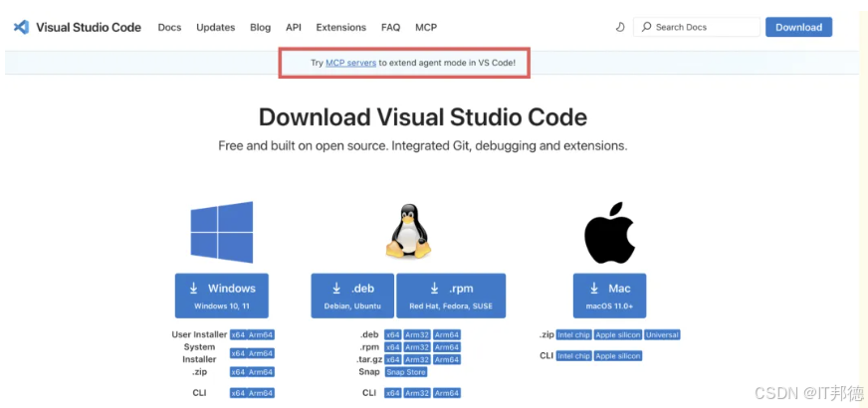Open the Updates nav link
The width and height of the screenshot is (868, 408).
(x=216, y=27)
